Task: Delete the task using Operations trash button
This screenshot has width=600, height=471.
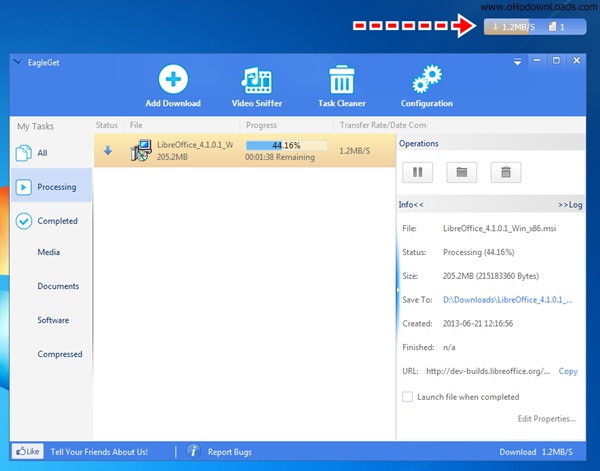Action: (x=506, y=173)
